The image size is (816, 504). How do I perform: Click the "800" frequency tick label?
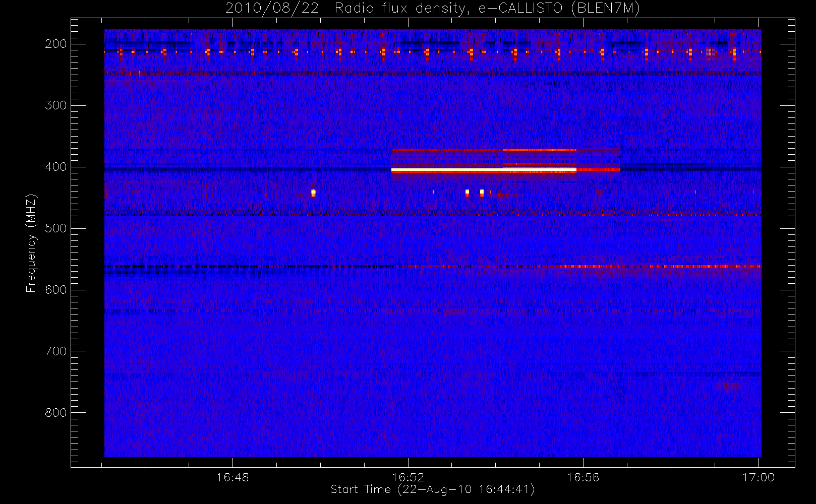click(55, 413)
